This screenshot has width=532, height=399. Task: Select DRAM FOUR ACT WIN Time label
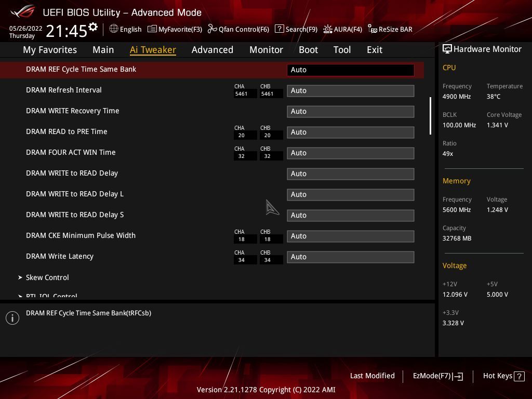pyautogui.click(x=71, y=152)
